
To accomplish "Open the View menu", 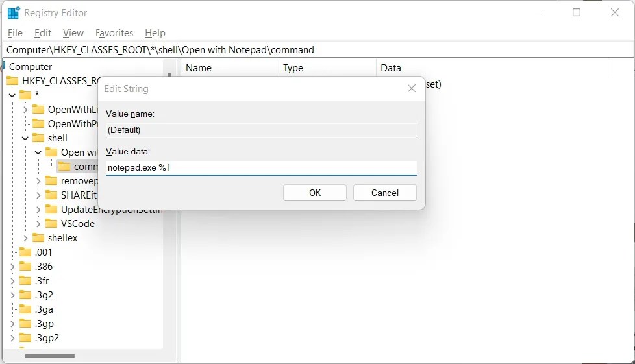I will click(x=73, y=33).
